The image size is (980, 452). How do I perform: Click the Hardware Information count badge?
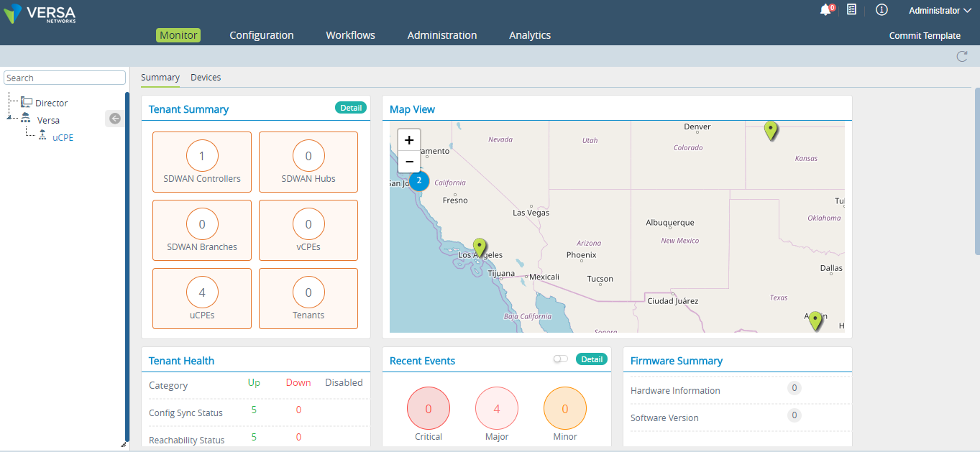(794, 388)
